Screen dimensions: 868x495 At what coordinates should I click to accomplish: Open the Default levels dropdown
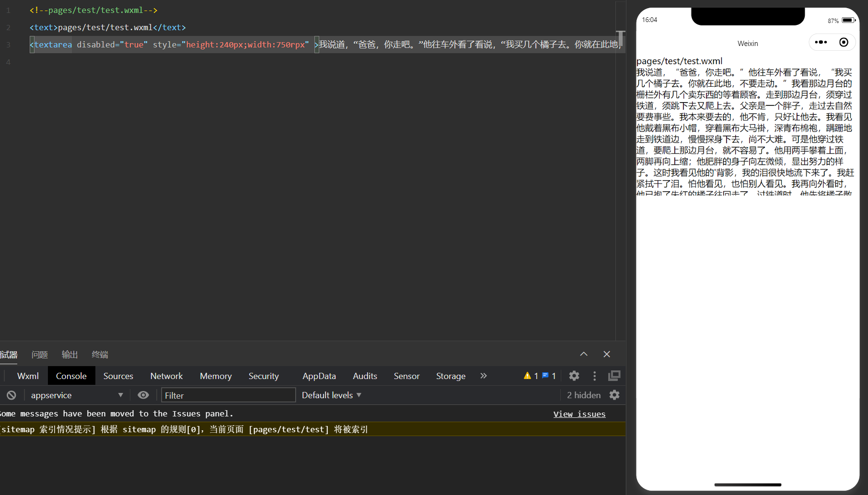pyautogui.click(x=331, y=395)
